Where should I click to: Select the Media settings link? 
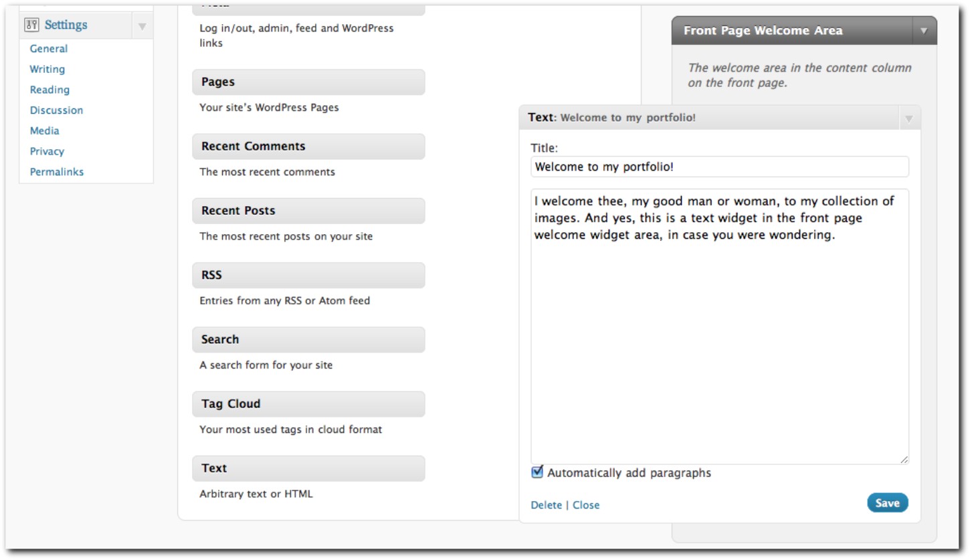(x=44, y=131)
